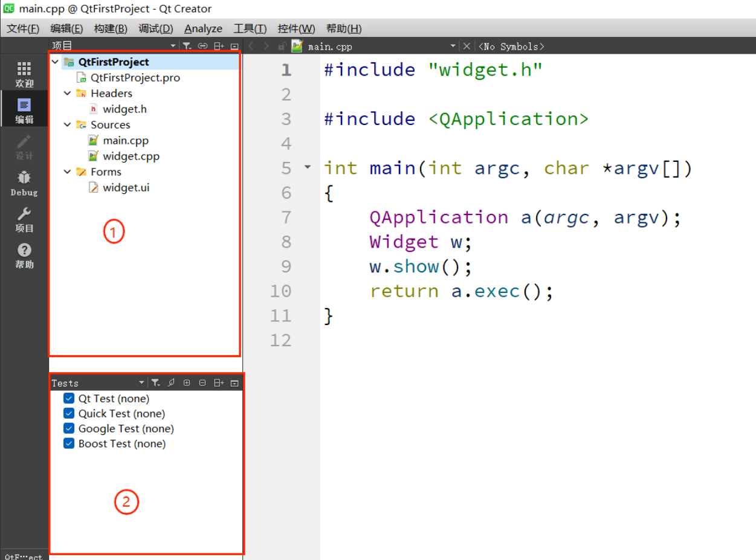Close the 项目 panel using its header icon
The width and height of the screenshot is (756, 560).
click(x=234, y=46)
